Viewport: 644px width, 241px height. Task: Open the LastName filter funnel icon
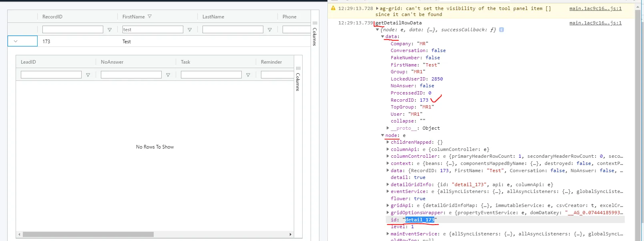coord(270,30)
